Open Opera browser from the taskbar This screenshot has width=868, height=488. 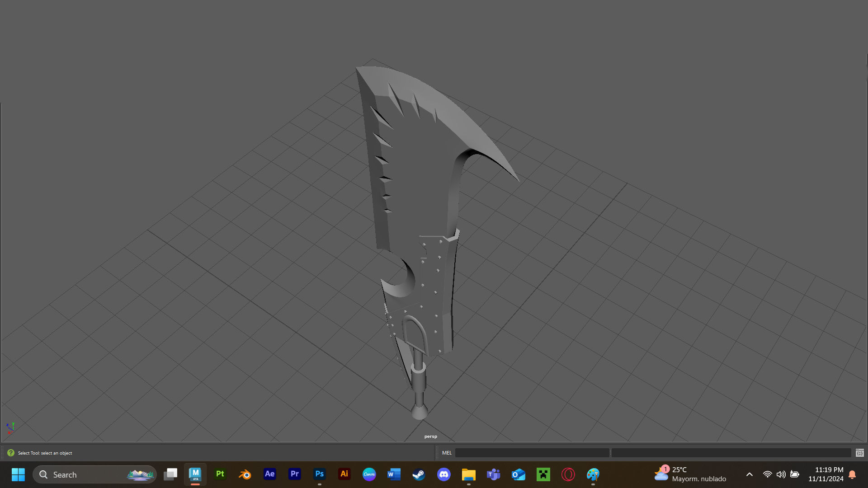pyautogui.click(x=568, y=474)
